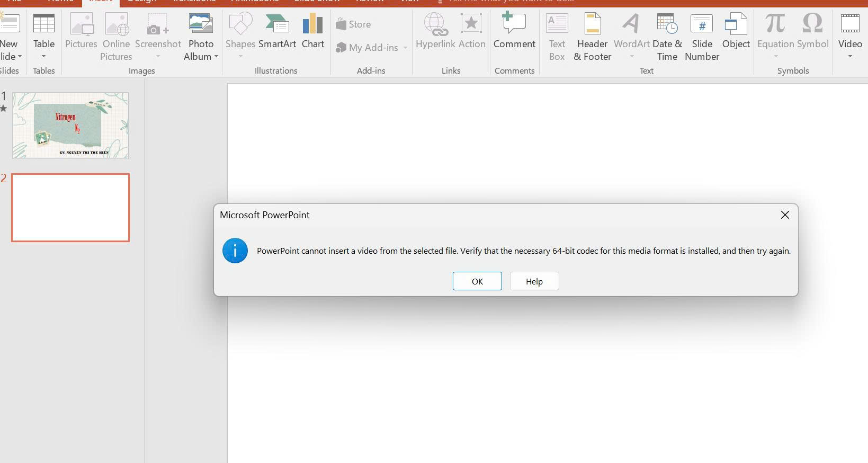Click the "Illustrations" group label

(276, 70)
